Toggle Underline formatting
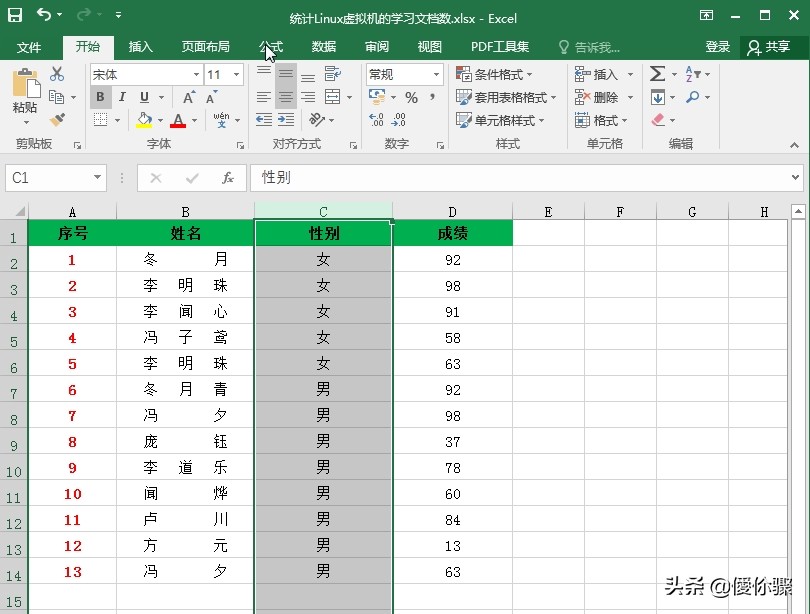Screen dimensions: 810x614 (145, 97)
